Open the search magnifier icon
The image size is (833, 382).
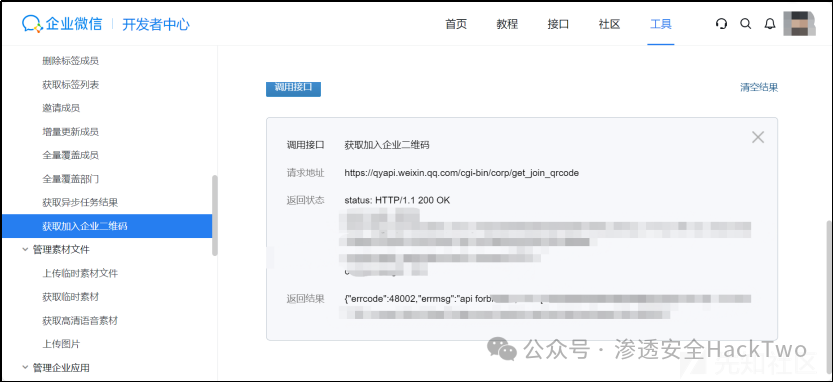pyautogui.click(x=745, y=24)
